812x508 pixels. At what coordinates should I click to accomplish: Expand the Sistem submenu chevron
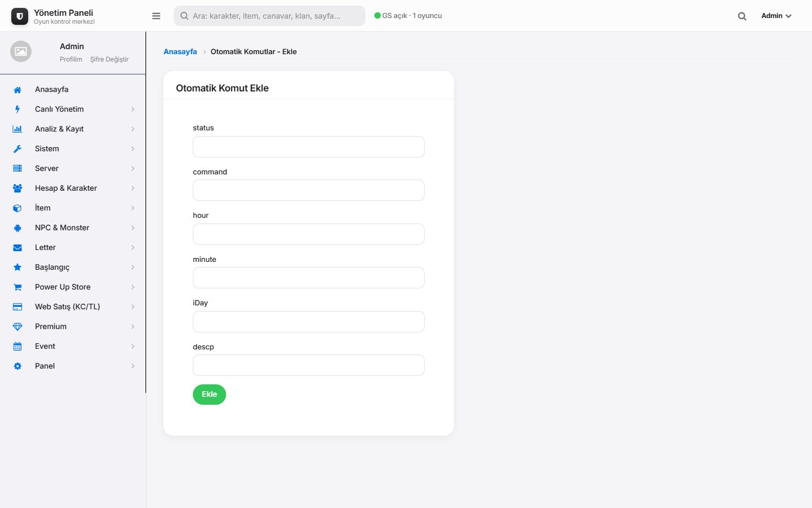pos(133,149)
